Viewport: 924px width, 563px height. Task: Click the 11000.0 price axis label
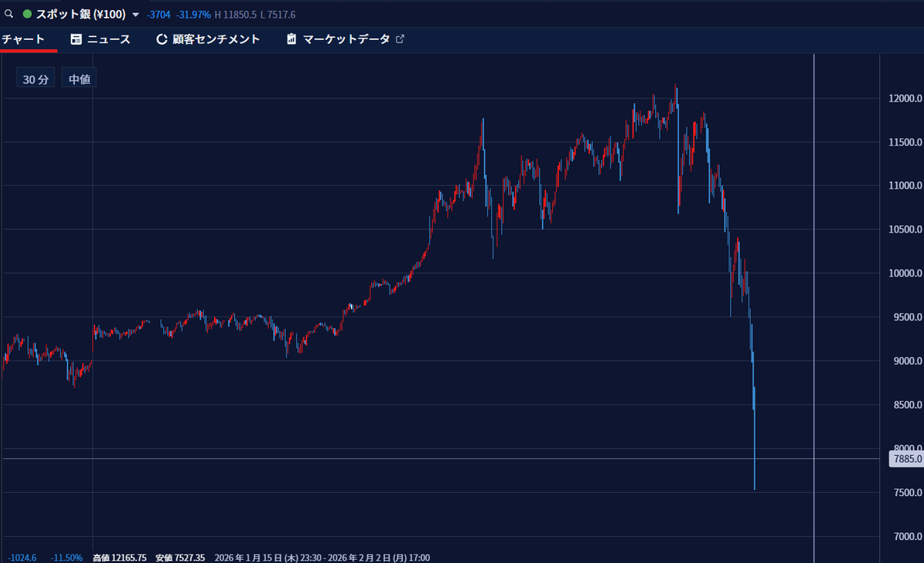click(x=905, y=186)
